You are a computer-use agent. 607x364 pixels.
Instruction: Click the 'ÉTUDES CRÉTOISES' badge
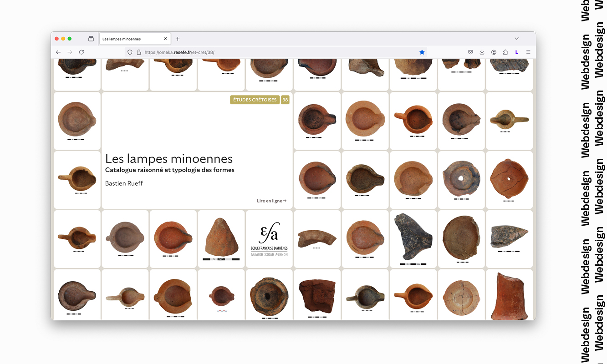(255, 100)
